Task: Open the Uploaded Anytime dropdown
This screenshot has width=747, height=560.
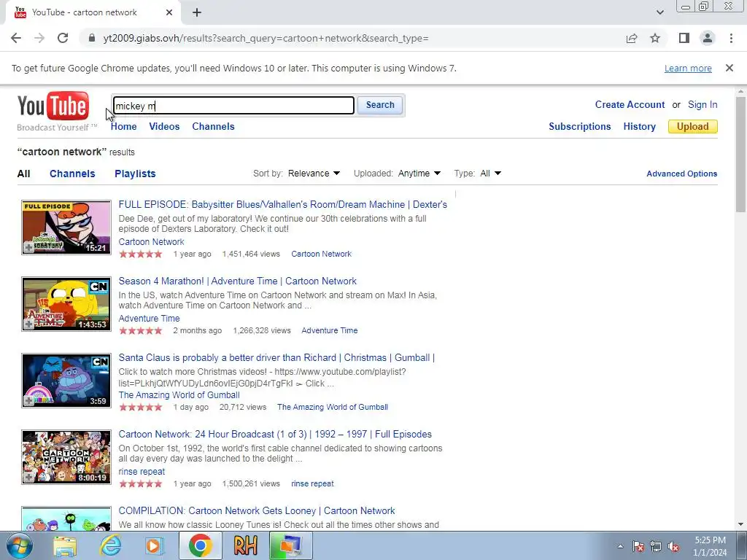Action: click(419, 174)
